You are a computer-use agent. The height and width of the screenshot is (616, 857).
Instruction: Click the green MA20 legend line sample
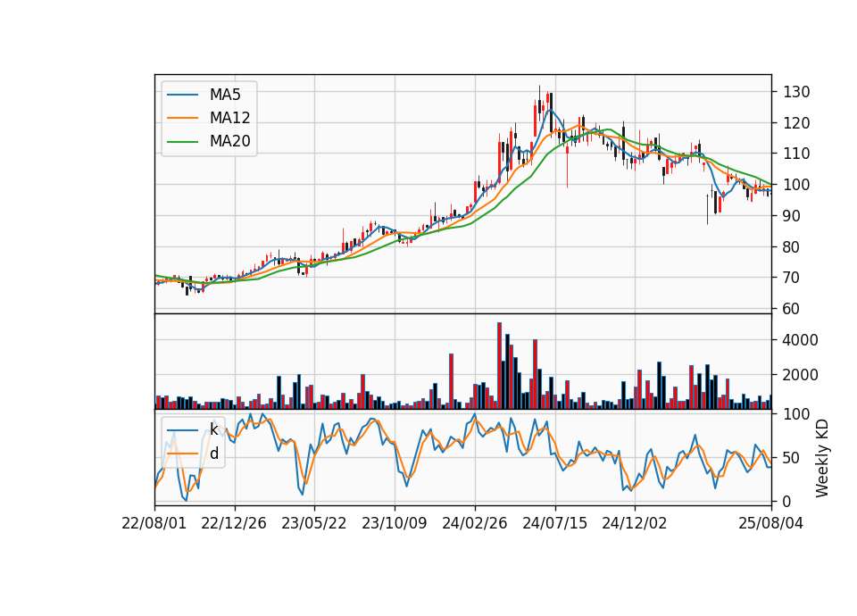(x=182, y=141)
